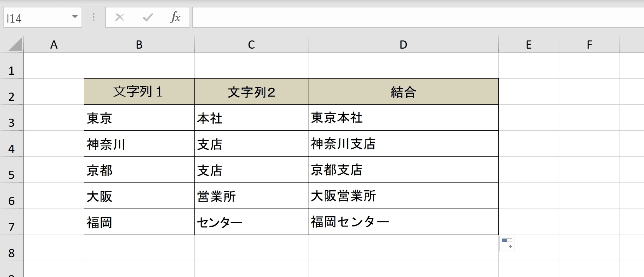Select cell containing 神奈川
The width and height of the screenshot is (644, 277).
click(x=139, y=144)
